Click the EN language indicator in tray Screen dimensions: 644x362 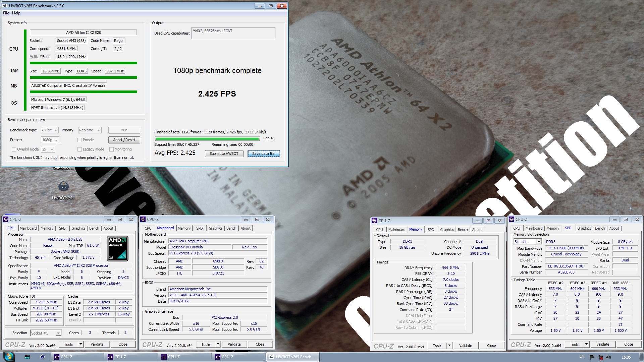tap(582, 357)
